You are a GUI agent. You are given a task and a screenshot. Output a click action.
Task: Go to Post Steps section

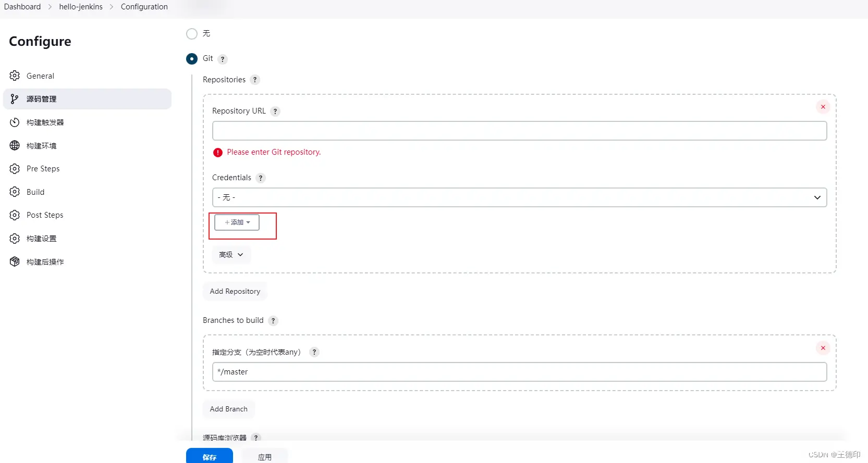pyautogui.click(x=87, y=215)
